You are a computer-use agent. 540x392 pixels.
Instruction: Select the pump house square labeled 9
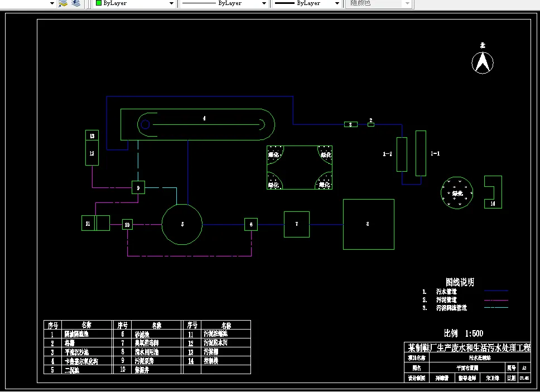click(138, 187)
